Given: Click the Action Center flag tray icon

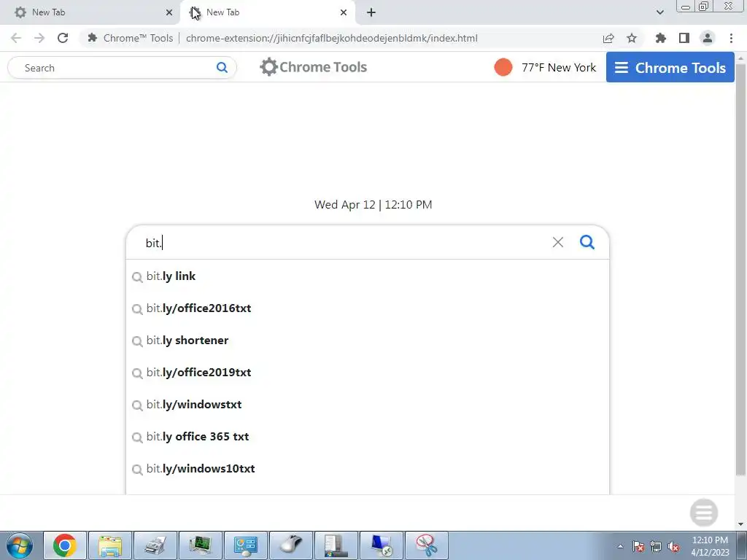Looking at the screenshot, I should [x=638, y=546].
